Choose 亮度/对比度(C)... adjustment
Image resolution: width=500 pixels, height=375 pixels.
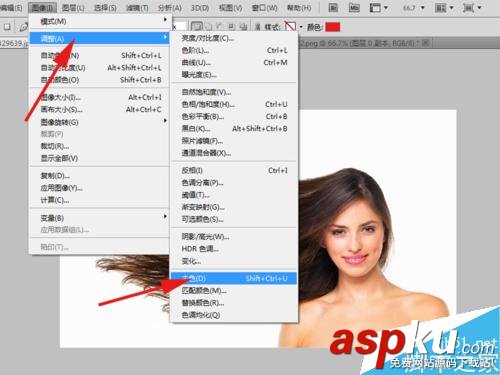(233, 38)
